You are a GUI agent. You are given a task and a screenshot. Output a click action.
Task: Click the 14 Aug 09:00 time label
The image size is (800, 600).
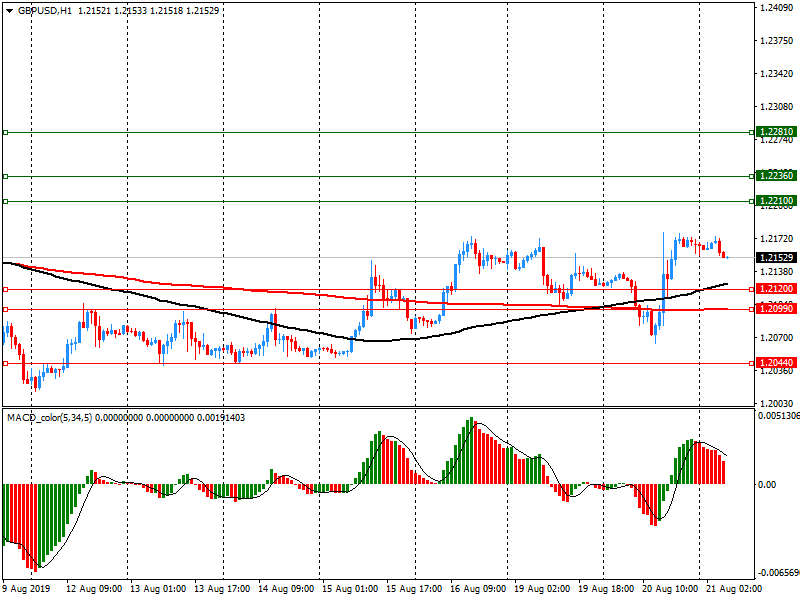tap(286, 589)
